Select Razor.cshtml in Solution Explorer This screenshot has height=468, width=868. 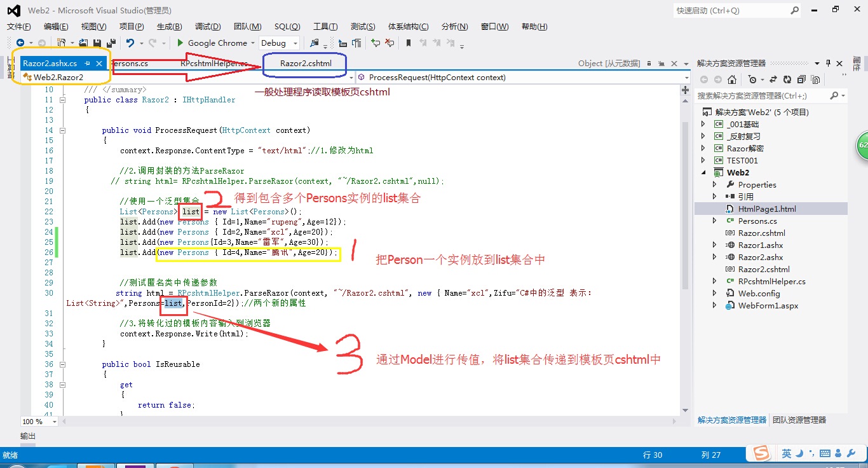click(x=761, y=233)
